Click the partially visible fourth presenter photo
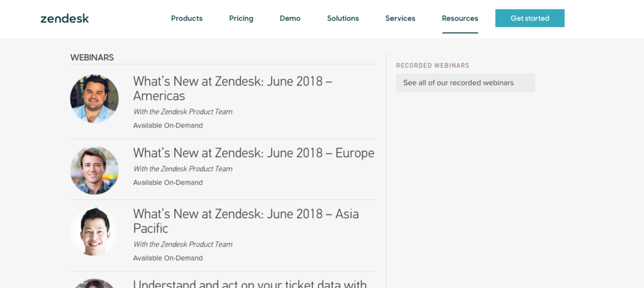 tap(94, 284)
